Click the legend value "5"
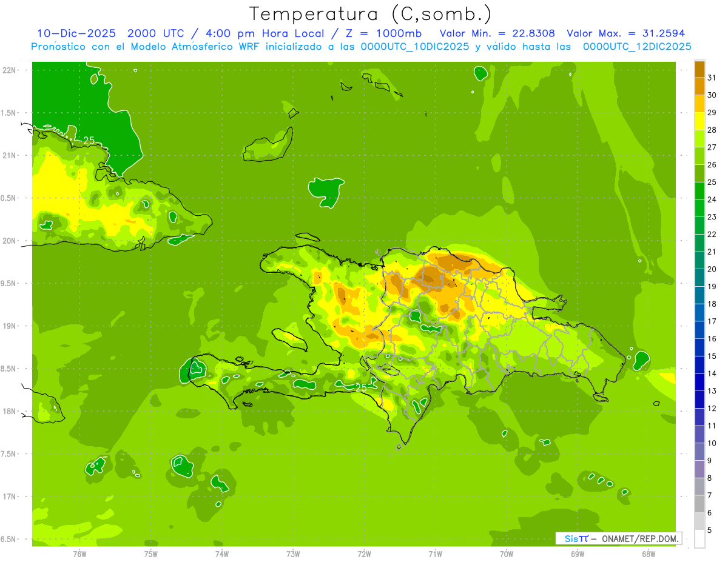 click(710, 530)
